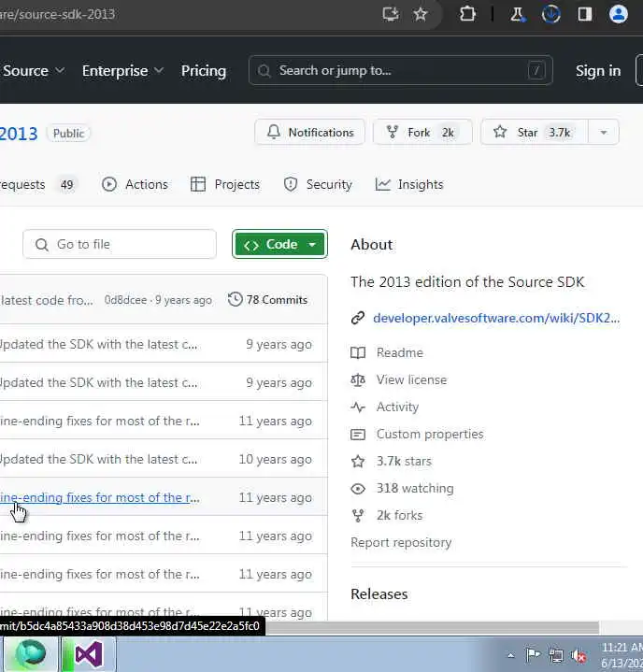This screenshot has height=672, width=643.
Task: Click the license scale icon
Action: [358, 379]
